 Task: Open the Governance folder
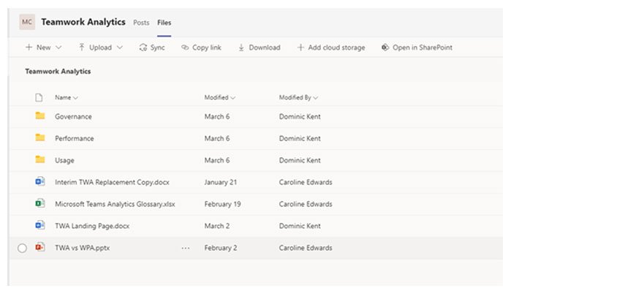point(74,117)
